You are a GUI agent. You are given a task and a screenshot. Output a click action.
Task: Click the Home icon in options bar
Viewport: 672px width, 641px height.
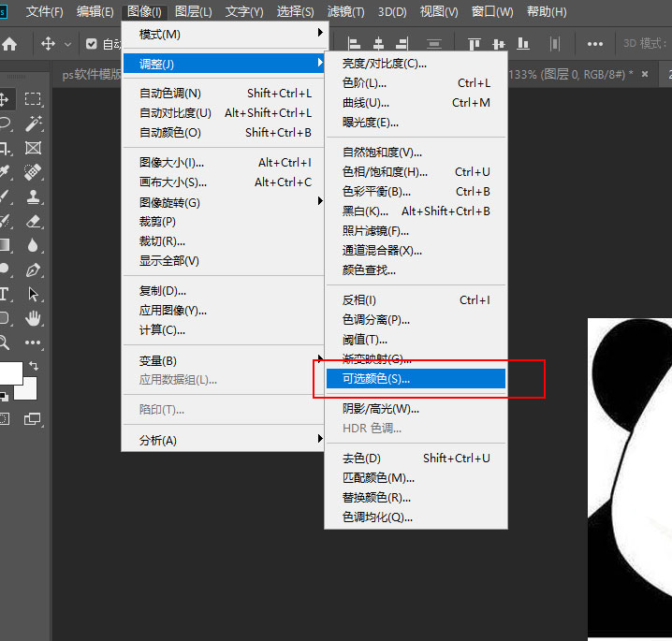9,44
